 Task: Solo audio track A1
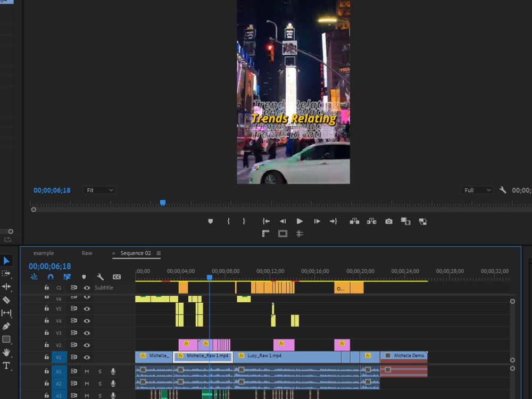(x=100, y=371)
